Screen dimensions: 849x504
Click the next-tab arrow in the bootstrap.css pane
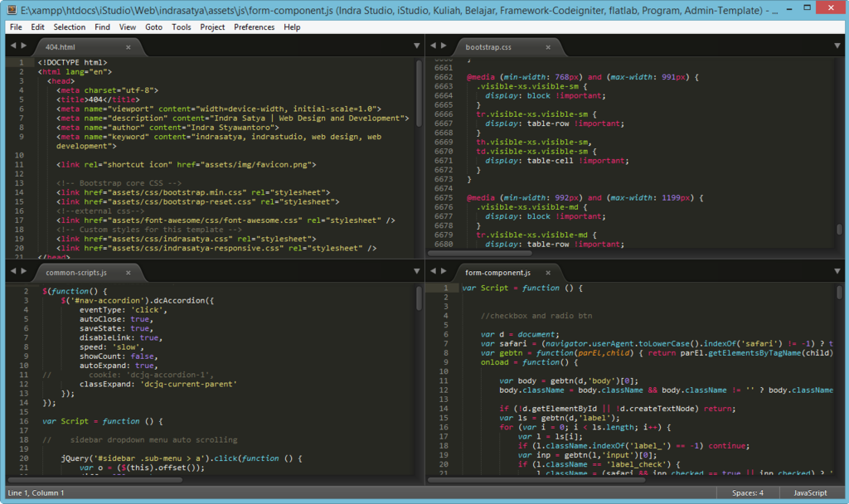point(445,47)
